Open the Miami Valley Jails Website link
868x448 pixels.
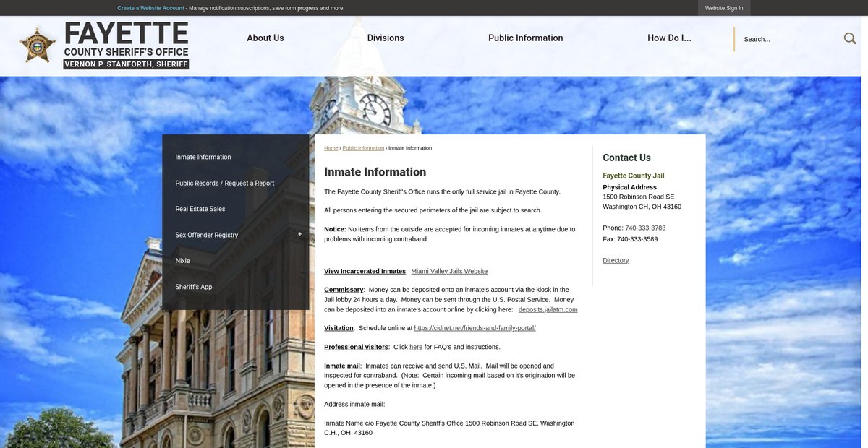(x=449, y=271)
